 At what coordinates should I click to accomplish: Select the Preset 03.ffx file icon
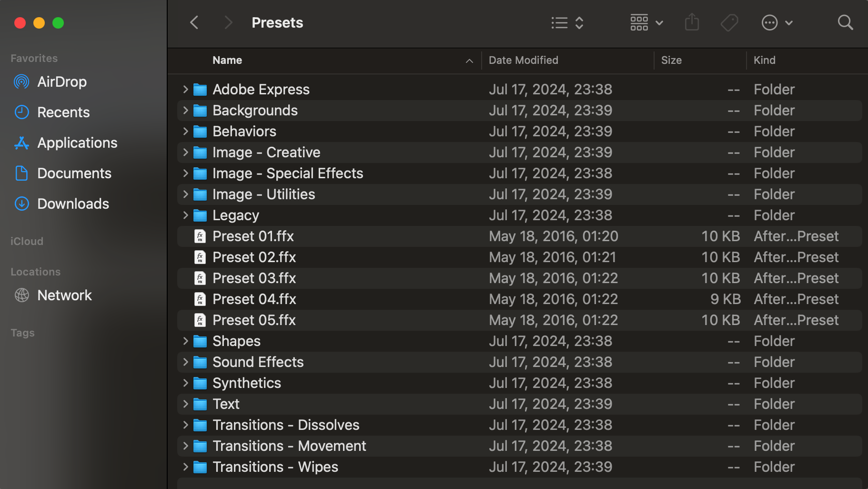coord(200,278)
